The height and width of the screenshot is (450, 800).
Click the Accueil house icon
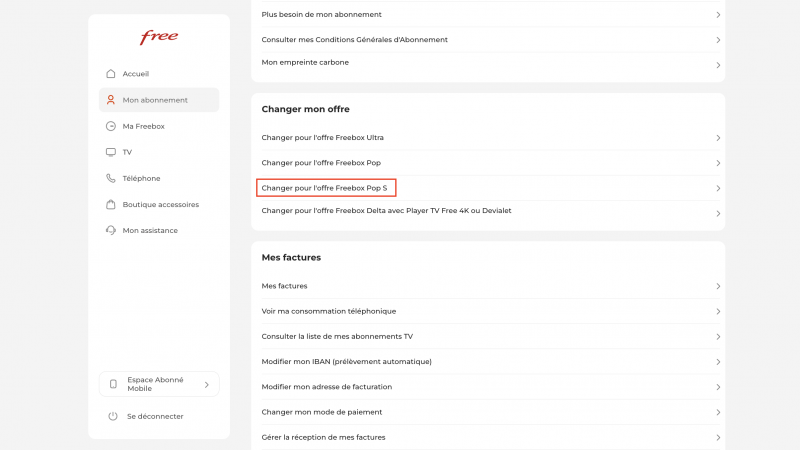point(111,74)
